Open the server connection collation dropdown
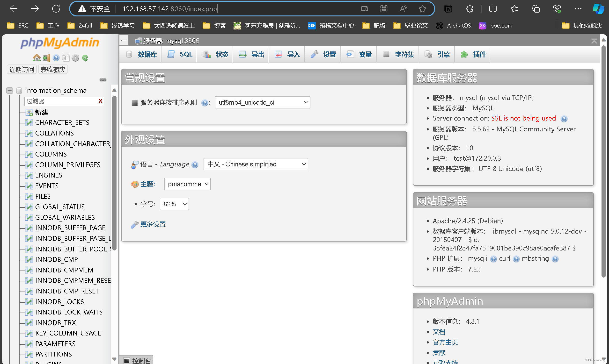 262,102
